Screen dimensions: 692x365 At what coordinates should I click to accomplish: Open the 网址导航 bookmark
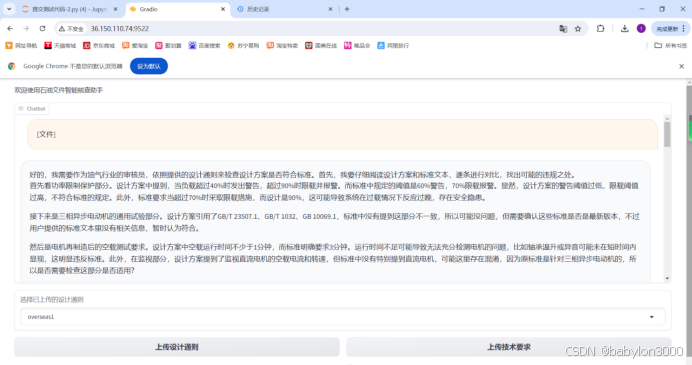click(x=21, y=45)
